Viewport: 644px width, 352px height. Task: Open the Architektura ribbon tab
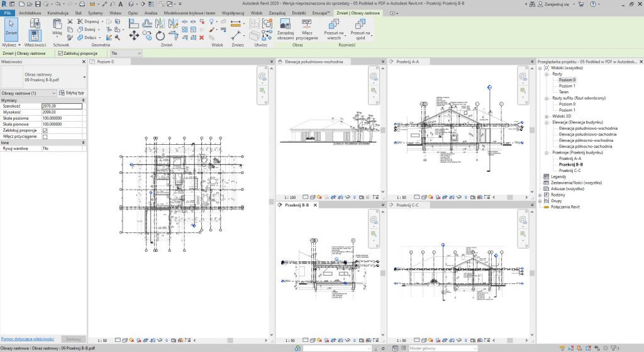[30, 13]
